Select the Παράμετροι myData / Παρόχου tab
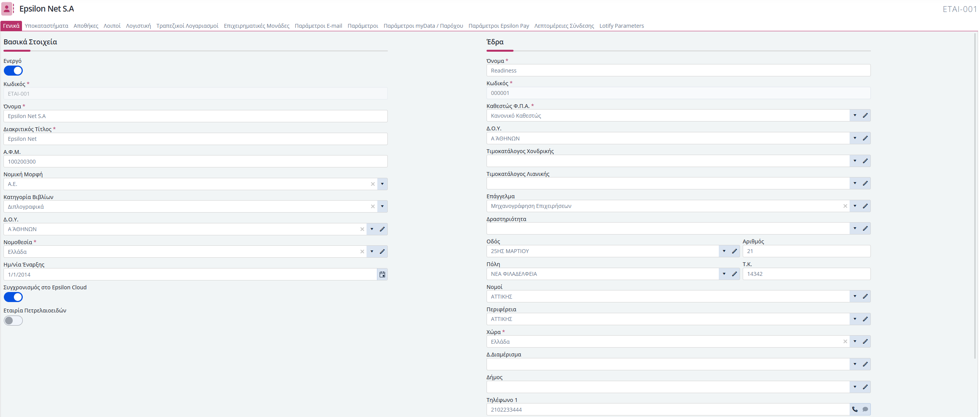 pos(423,26)
